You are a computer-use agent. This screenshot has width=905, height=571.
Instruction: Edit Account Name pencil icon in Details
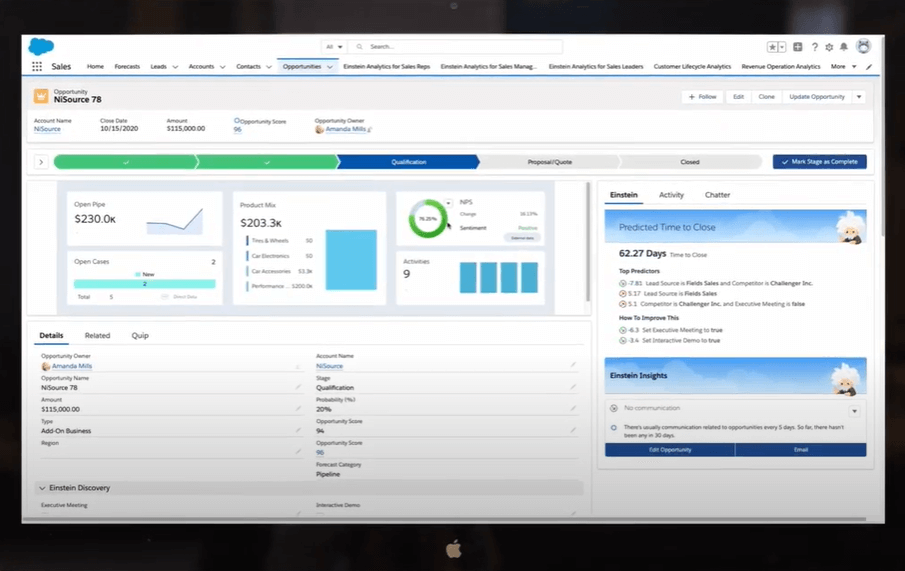(573, 365)
